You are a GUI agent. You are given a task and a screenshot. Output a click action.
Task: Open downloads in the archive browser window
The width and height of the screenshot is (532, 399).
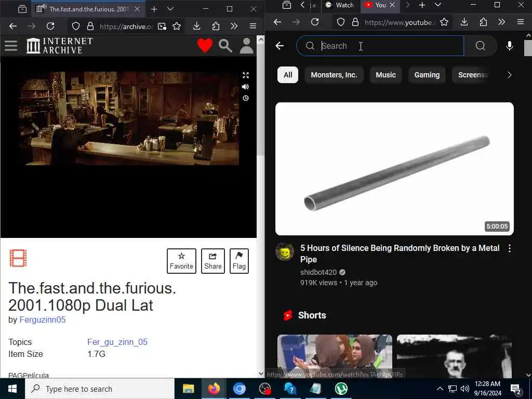197,26
